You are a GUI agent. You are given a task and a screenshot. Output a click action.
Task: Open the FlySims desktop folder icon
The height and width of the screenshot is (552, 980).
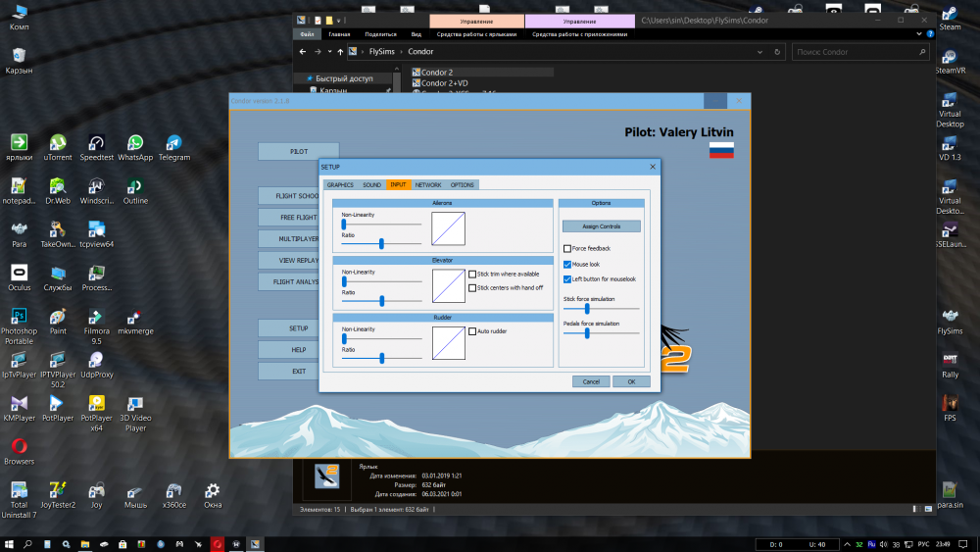click(950, 322)
